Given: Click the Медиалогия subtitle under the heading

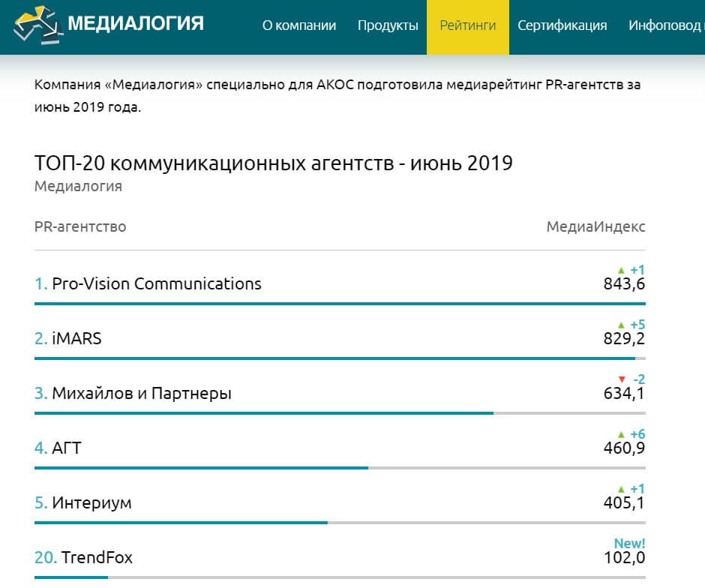Looking at the screenshot, I should [78, 186].
